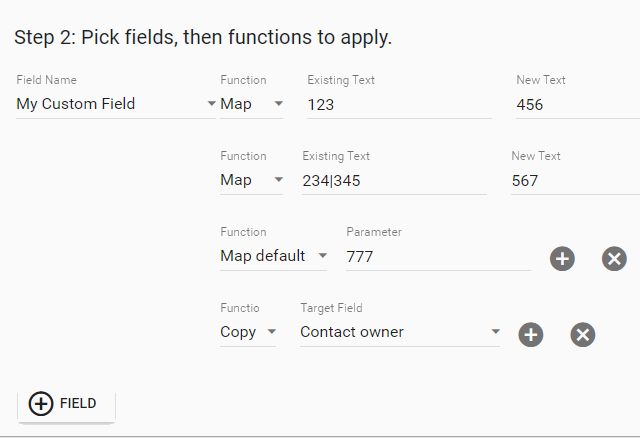The width and height of the screenshot is (640, 438).
Task: Click the New Text field containing 456
Action: point(578,105)
